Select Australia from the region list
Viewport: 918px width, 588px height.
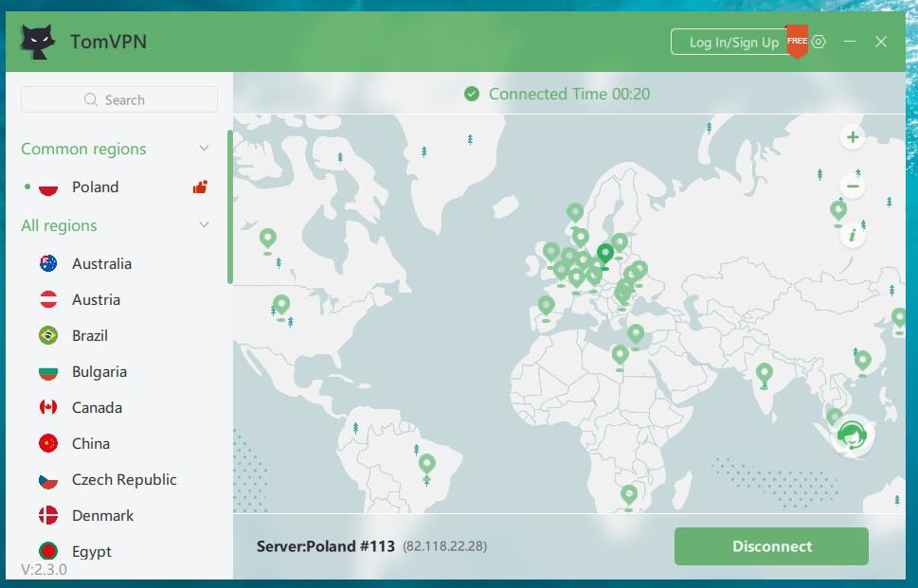pyautogui.click(x=101, y=263)
